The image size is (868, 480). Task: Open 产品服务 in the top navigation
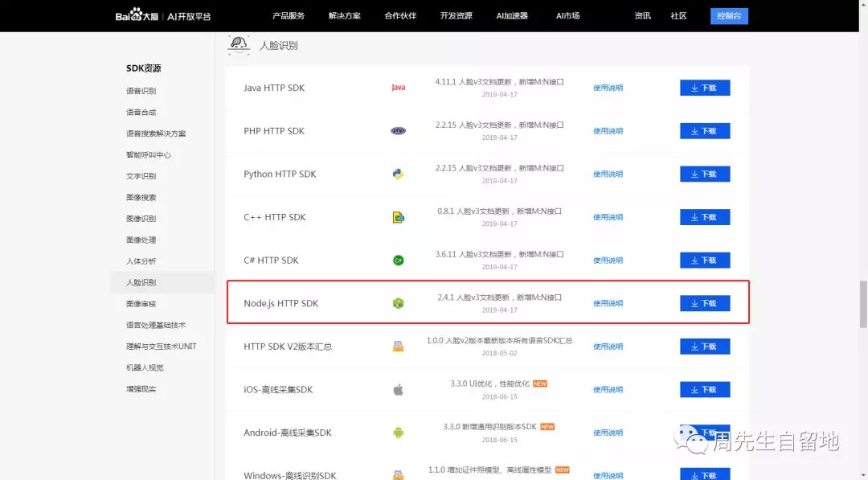click(289, 15)
